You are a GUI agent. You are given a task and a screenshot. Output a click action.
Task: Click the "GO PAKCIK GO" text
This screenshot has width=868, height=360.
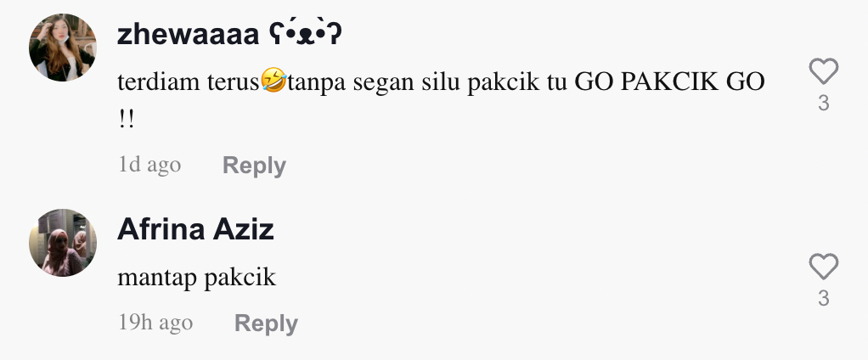(670, 83)
